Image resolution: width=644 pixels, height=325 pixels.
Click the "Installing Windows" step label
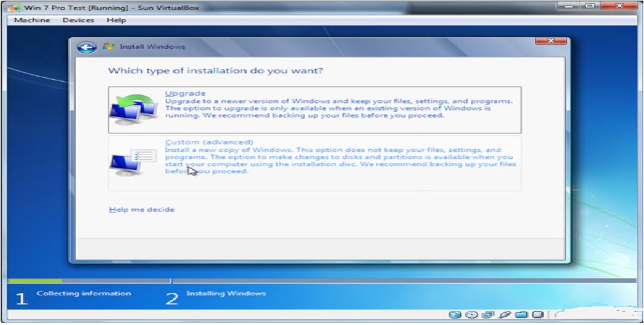tap(226, 293)
